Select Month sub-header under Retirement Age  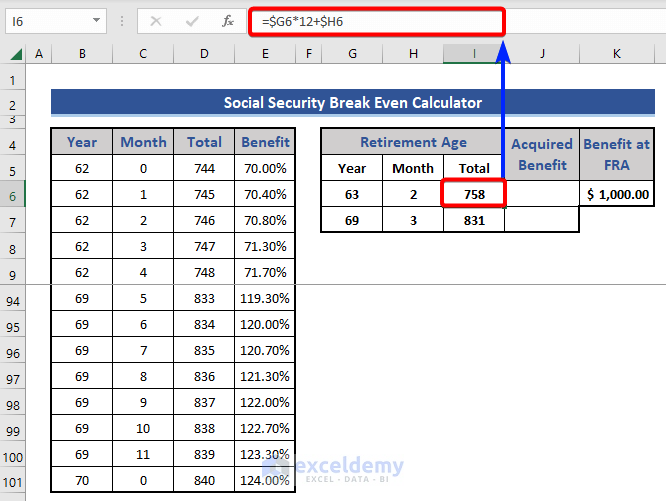point(413,169)
